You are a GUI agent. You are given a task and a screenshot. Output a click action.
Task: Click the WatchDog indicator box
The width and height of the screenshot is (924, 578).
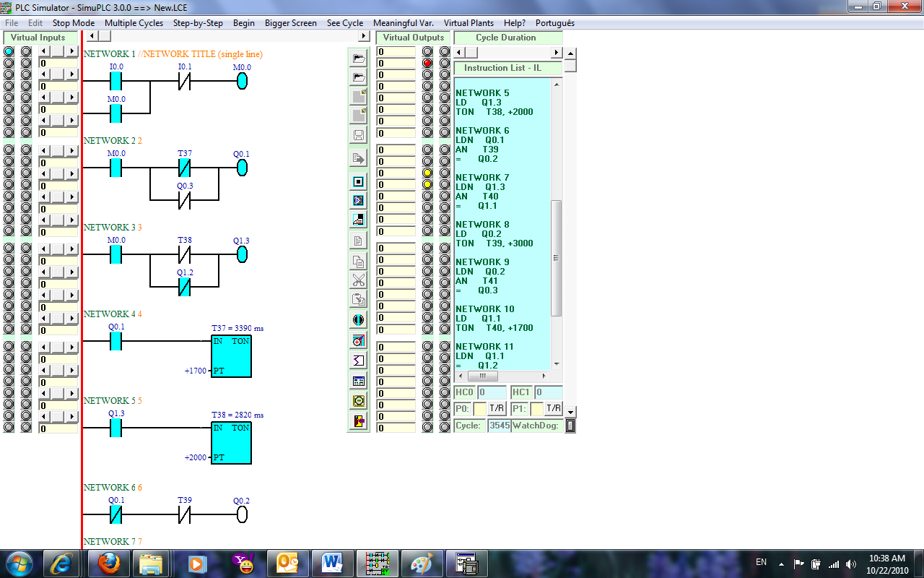pyautogui.click(x=570, y=426)
